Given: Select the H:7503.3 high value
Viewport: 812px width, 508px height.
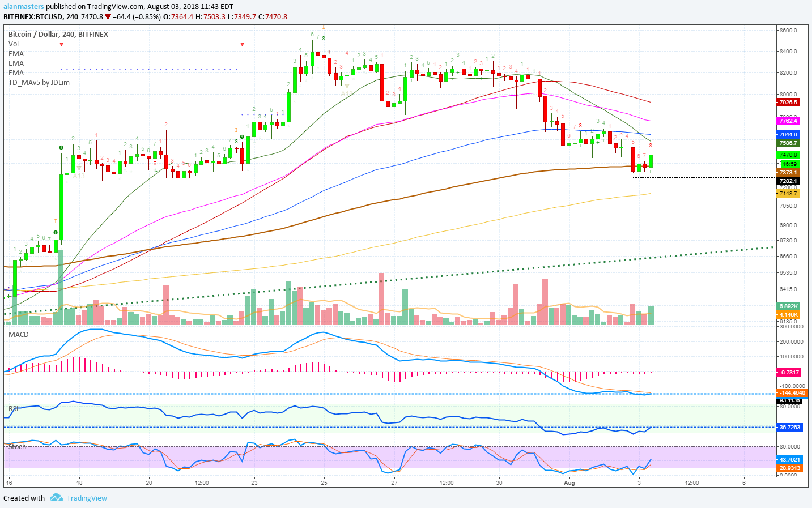Looking at the screenshot, I should click(210, 16).
